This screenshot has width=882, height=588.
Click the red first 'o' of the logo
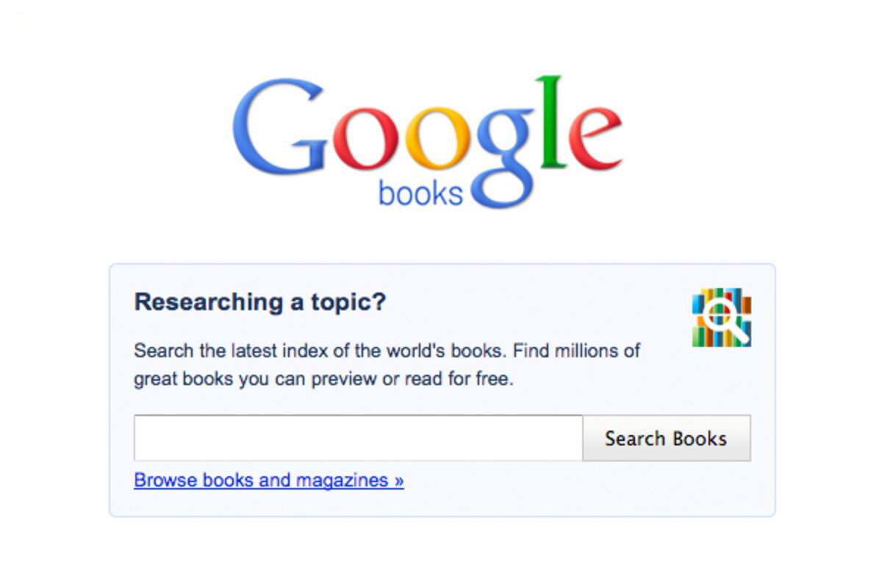(364, 139)
